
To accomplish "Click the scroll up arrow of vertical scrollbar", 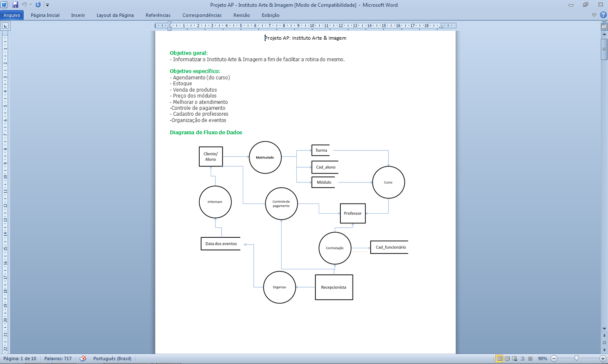I will pos(604,34).
